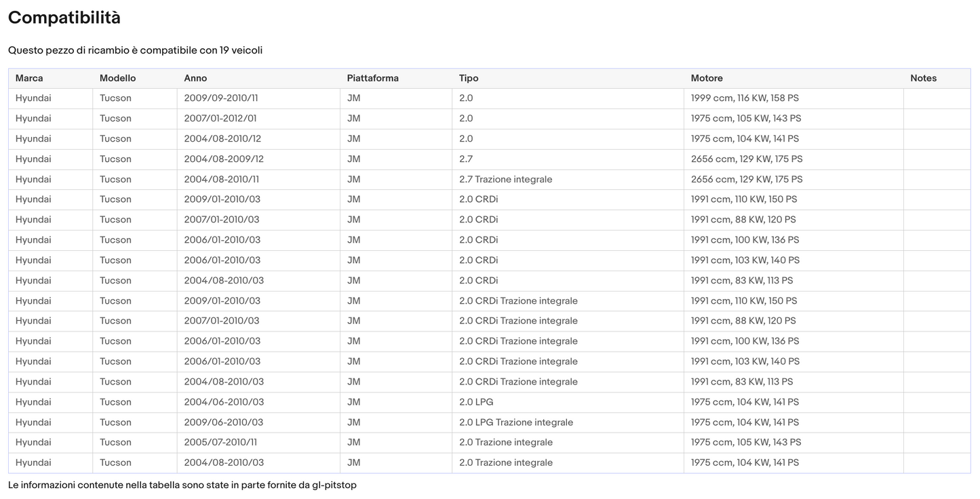
Task: Click the Modello column header
Action: (117, 78)
